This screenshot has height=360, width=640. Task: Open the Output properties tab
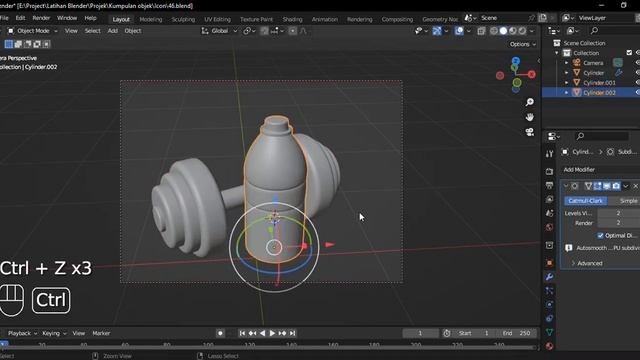click(549, 185)
